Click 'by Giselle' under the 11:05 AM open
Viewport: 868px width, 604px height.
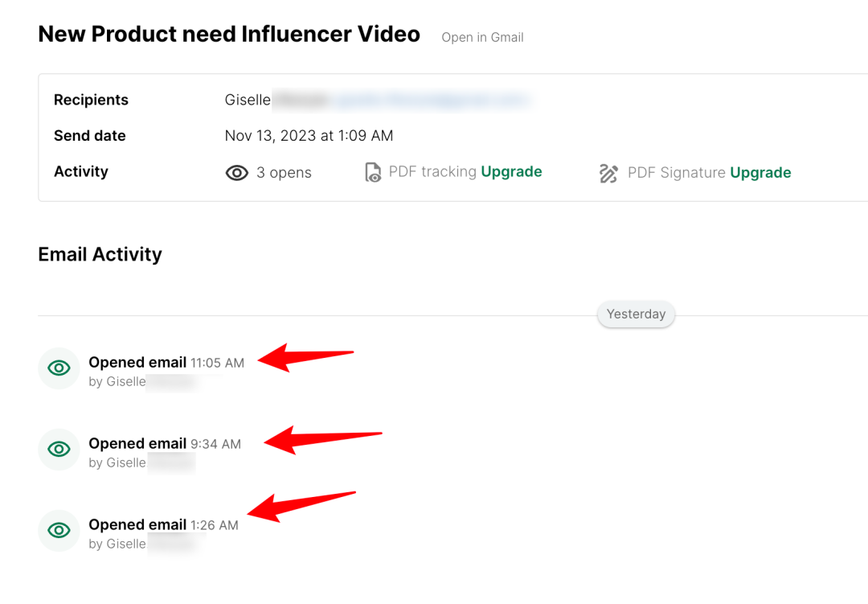coord(117,382)
